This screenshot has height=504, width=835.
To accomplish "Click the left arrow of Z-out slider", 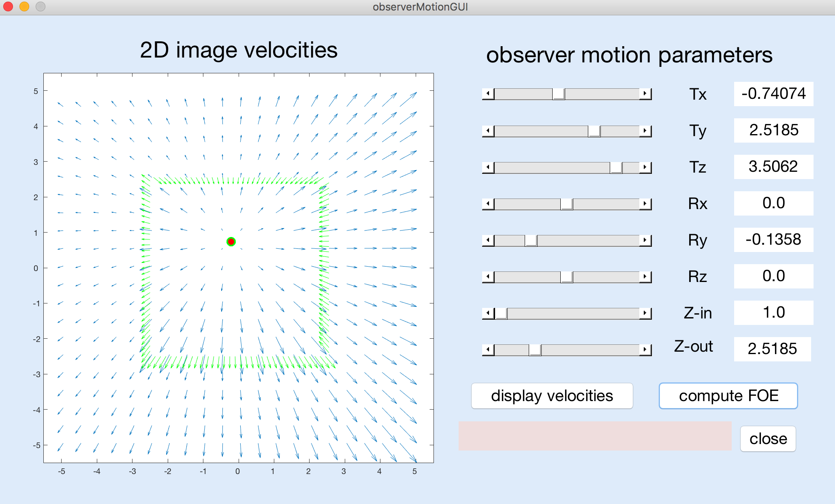I will tap(488, 349).
